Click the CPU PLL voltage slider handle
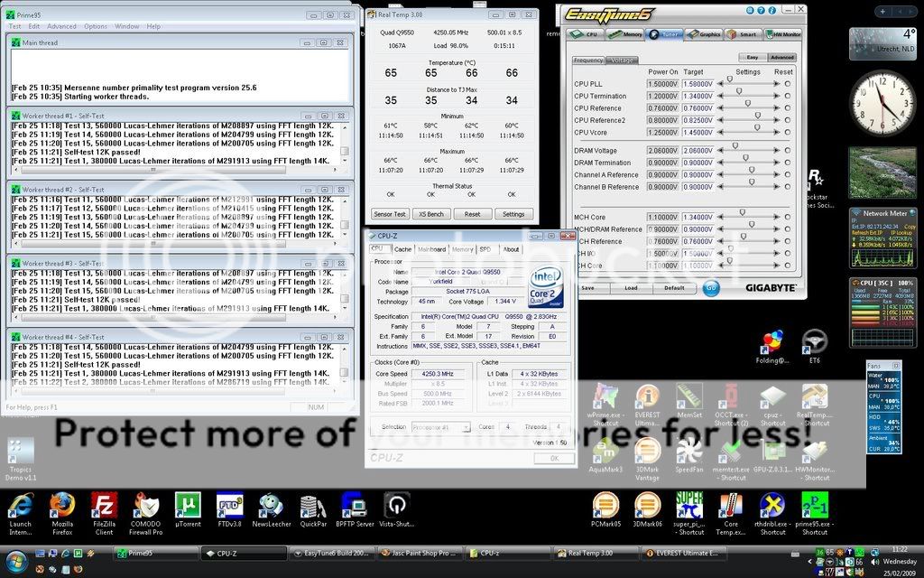This screenshot has width=924, height=578. point(729,79)
